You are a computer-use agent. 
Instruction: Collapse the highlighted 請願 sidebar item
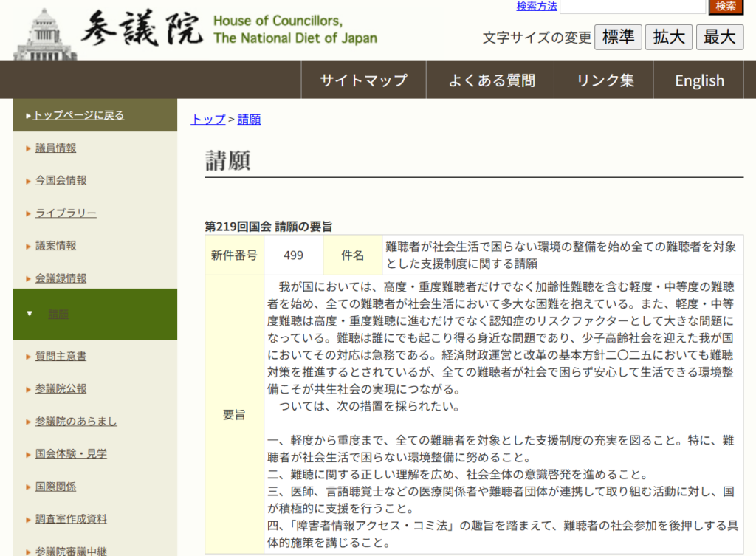58,314
